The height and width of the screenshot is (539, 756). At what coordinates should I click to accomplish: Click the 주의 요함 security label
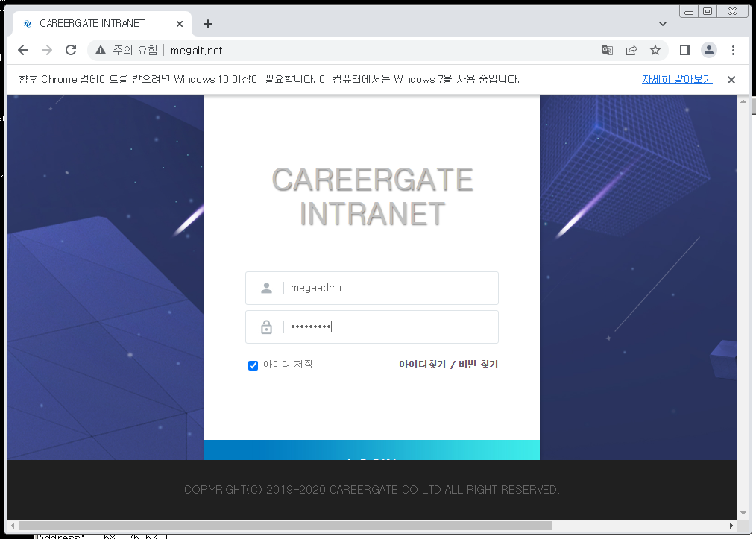click(x=136, y=50)
